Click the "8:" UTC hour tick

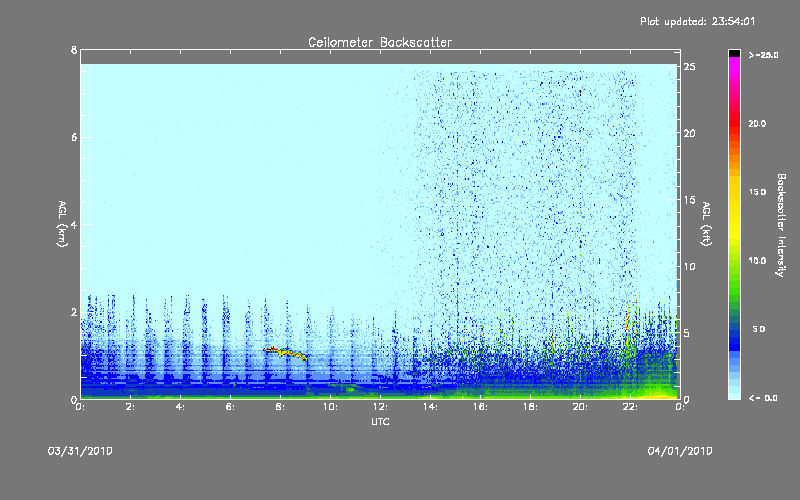click(281, 407)
